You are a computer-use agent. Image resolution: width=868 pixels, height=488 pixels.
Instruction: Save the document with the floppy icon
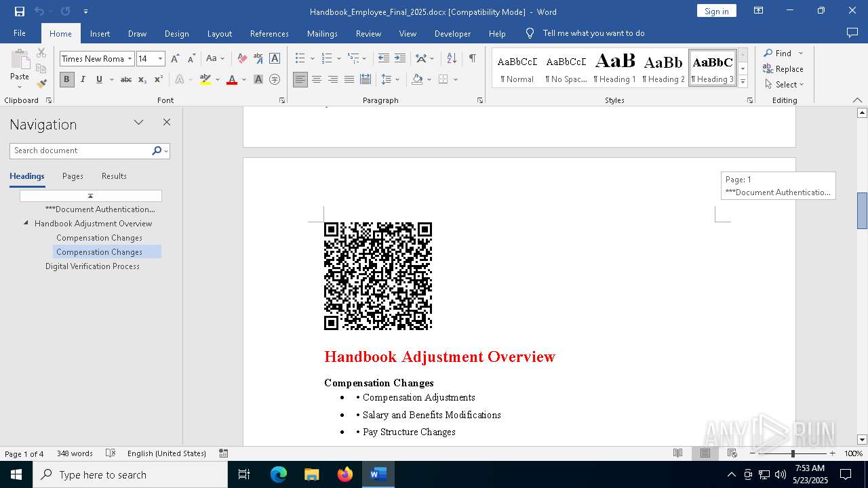click(x=20, y=12)
